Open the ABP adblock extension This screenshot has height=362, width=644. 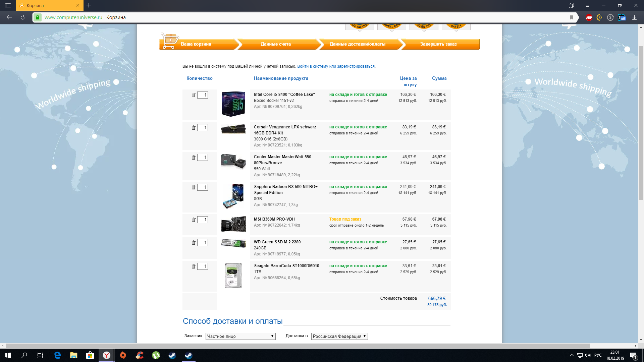coord(589,17)
